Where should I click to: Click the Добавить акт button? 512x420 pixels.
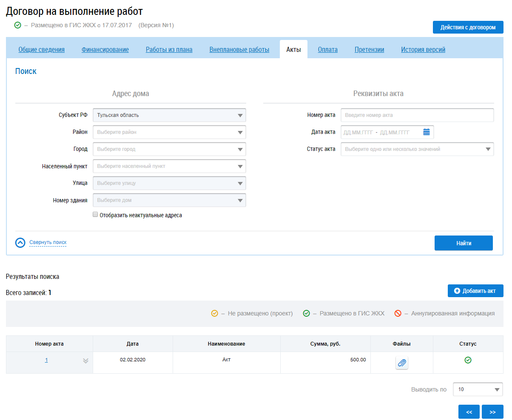475,291
